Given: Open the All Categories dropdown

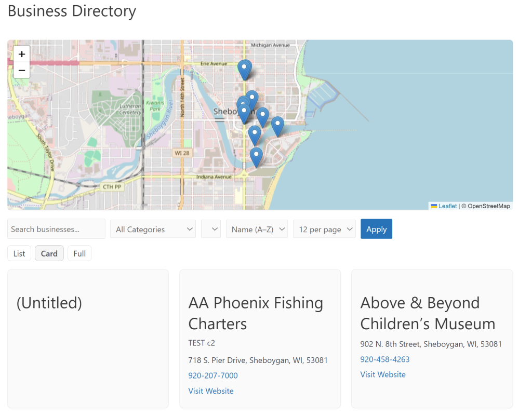Looking at the screenshot, I should pyautogui.click(x=153, y=228).
